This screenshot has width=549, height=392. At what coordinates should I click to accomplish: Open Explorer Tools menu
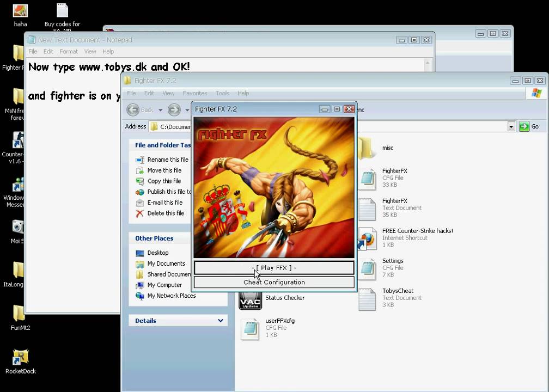[222, 93]
